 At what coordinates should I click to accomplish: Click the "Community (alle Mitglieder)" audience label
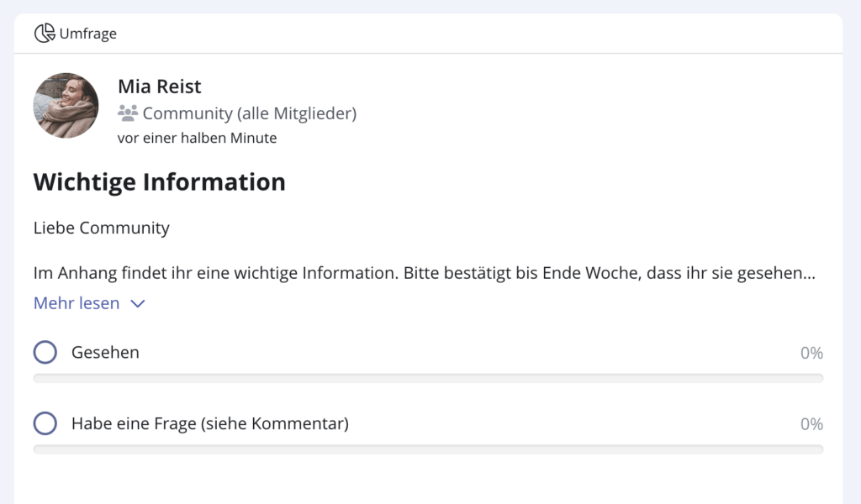tap(249, 111)
